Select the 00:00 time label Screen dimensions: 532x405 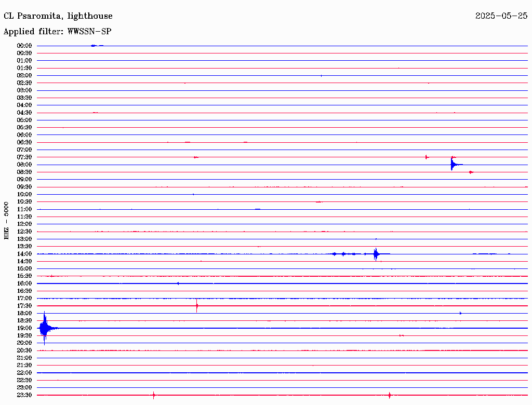(24, 46)
